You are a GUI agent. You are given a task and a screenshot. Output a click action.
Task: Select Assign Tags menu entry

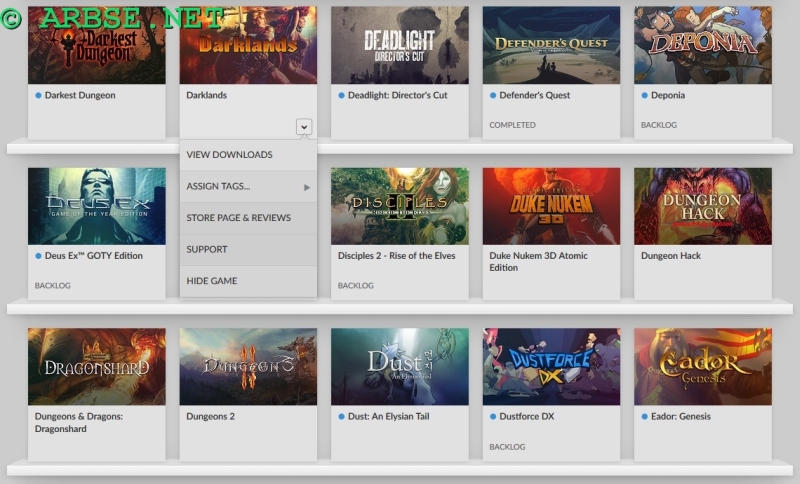(x=248, y=187)
